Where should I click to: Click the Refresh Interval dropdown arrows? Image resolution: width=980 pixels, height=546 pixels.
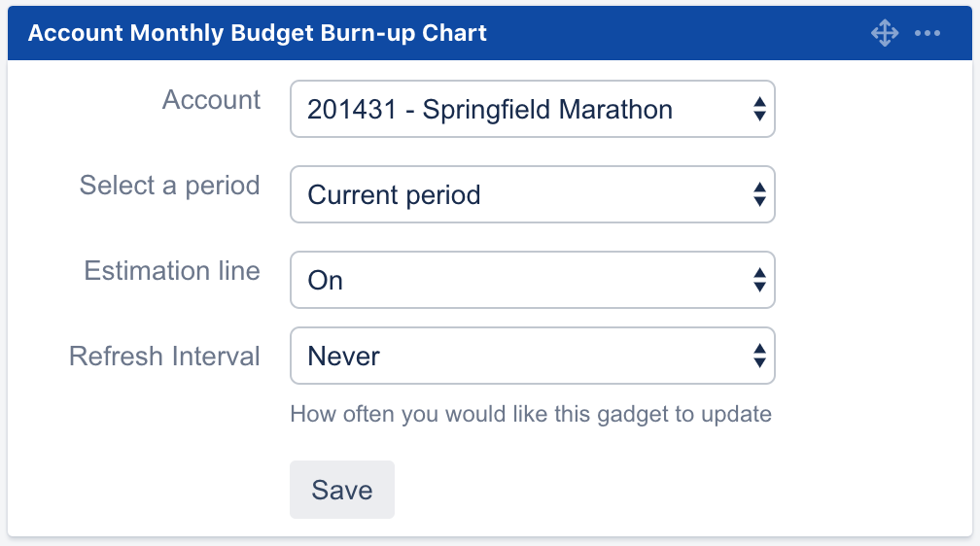759,357
